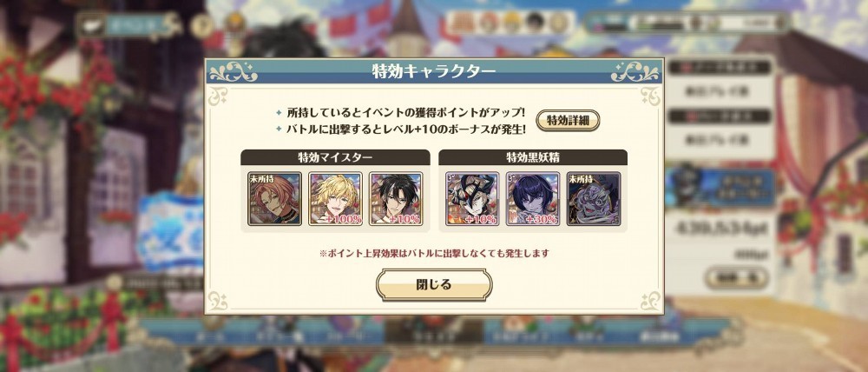Open the leftmost tab in the bottom navigation bar
The height and width of the screenshot is (372, 868).
pyautogui.click(x=212, y=335)
